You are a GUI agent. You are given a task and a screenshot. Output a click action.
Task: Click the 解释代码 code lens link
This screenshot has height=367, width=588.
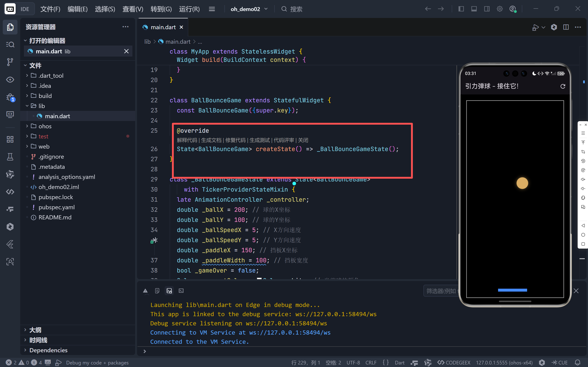click(x=187, y=140)
